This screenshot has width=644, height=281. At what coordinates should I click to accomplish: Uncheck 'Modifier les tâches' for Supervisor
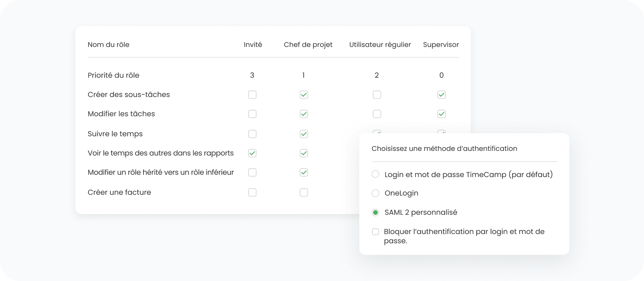point(442,114)
